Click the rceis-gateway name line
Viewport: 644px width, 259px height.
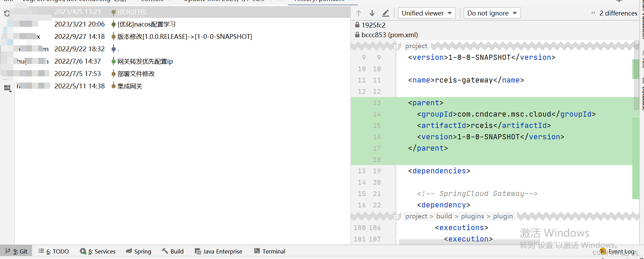tap(466, 80)
